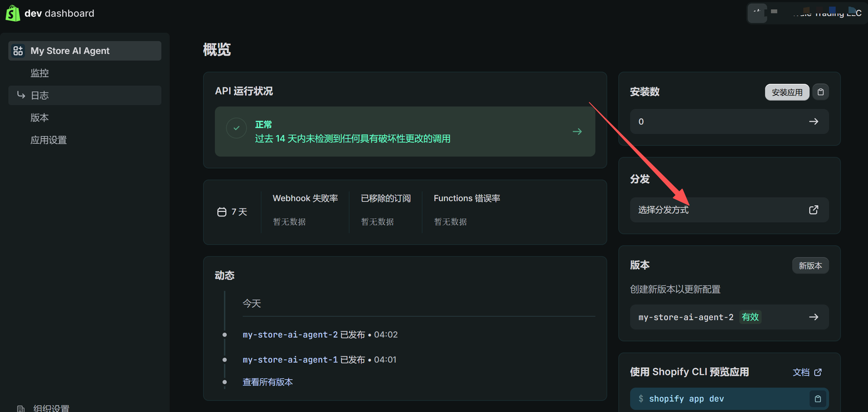
Task: Click arrow in the my-store-ai-agent-2 有效 version row
Action: tap(813, 317)
